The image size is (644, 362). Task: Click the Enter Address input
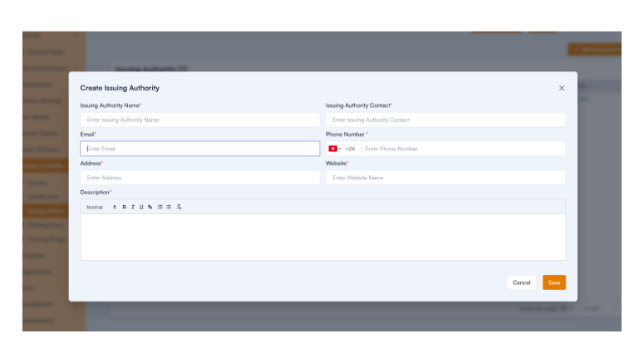199,178
